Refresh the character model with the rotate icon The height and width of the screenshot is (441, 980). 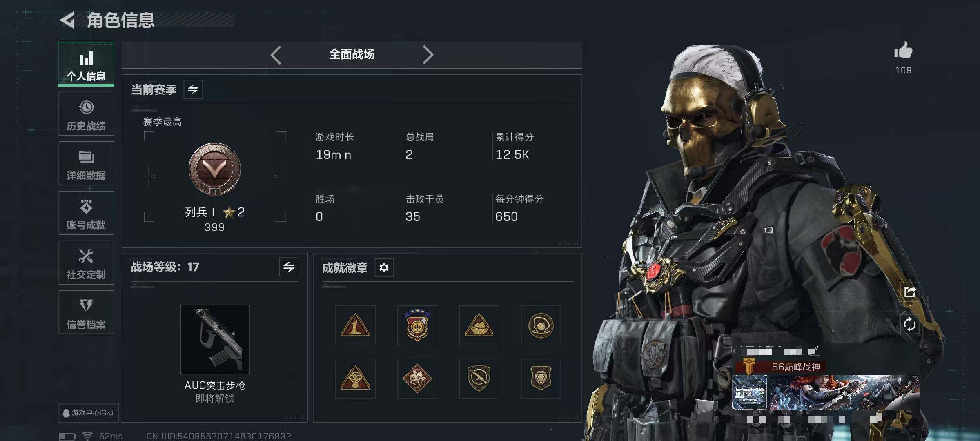tap(910, 325)
